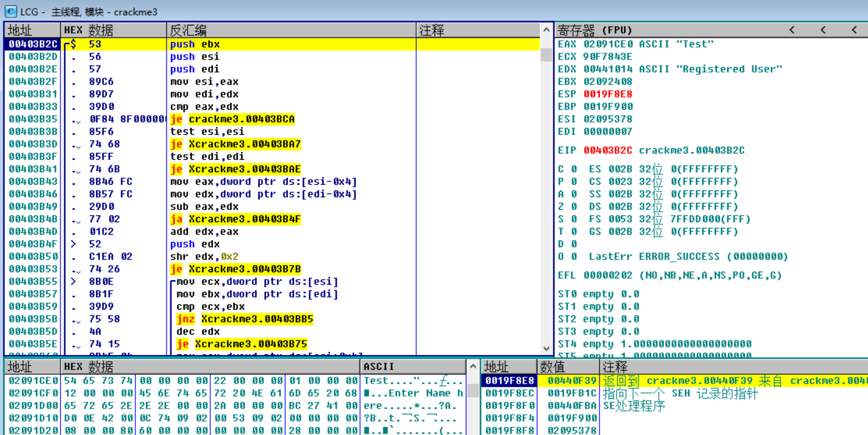Click the EFL value 00000202
The image size is (868, 435).
point(608,275)
